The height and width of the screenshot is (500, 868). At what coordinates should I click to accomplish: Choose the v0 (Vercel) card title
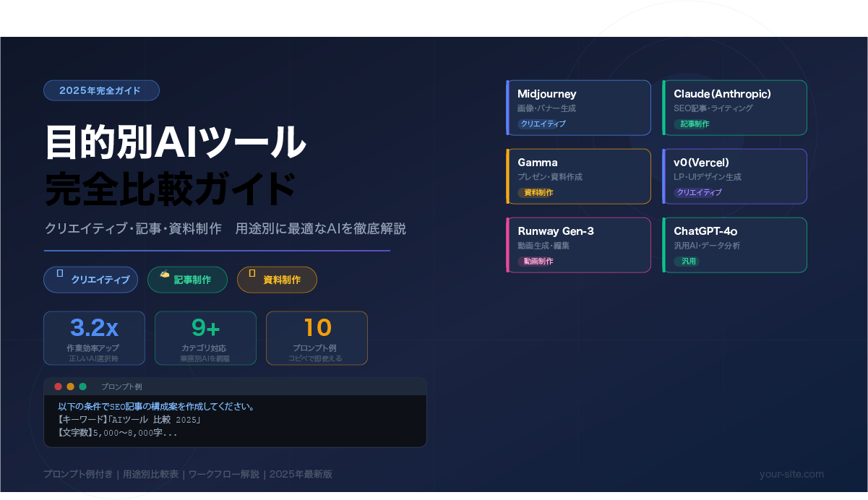tap(701, 163)
